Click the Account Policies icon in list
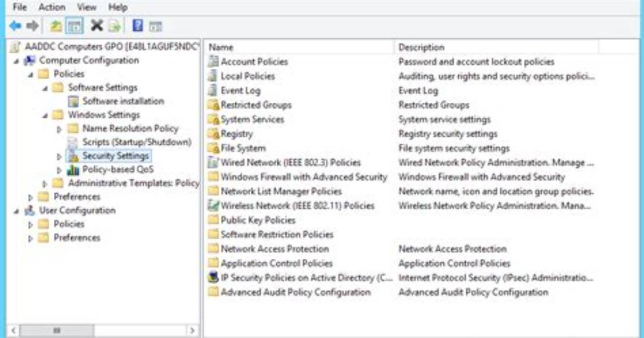Image resolution: width=644 pixels, height=338 pixels. [213, 61]
